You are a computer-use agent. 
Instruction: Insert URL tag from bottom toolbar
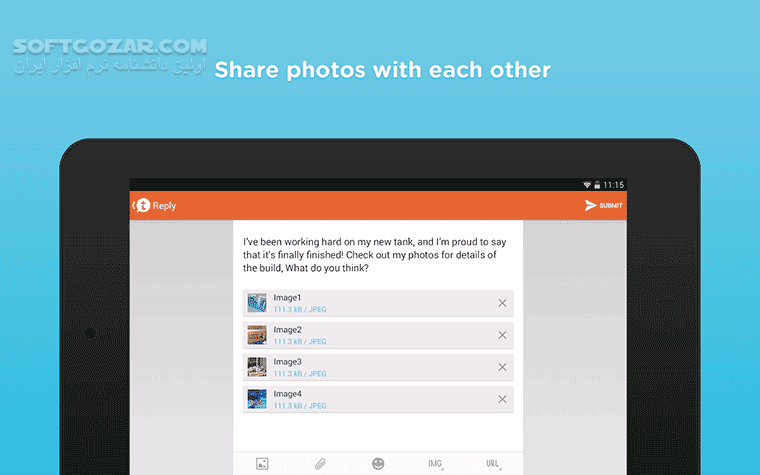(493, 464)
